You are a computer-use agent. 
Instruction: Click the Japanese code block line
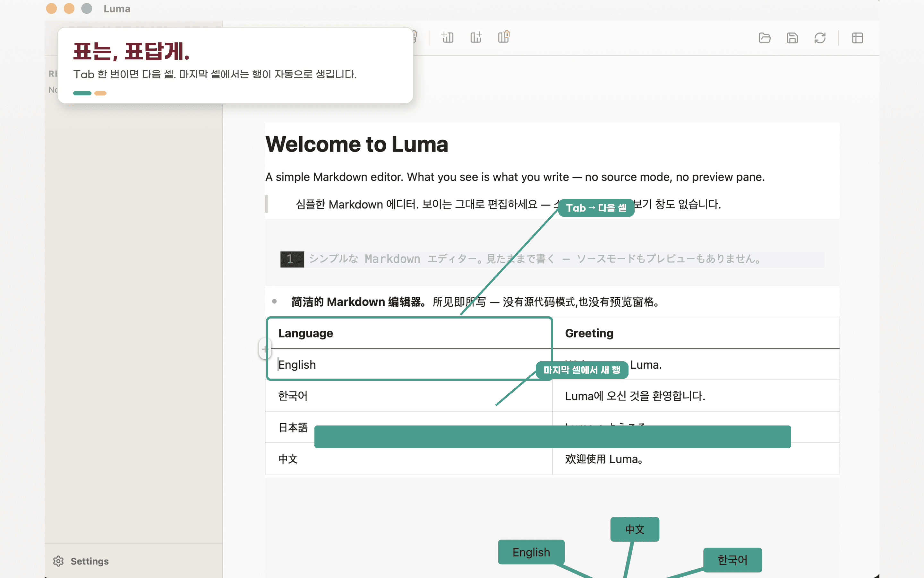(535, 259)
